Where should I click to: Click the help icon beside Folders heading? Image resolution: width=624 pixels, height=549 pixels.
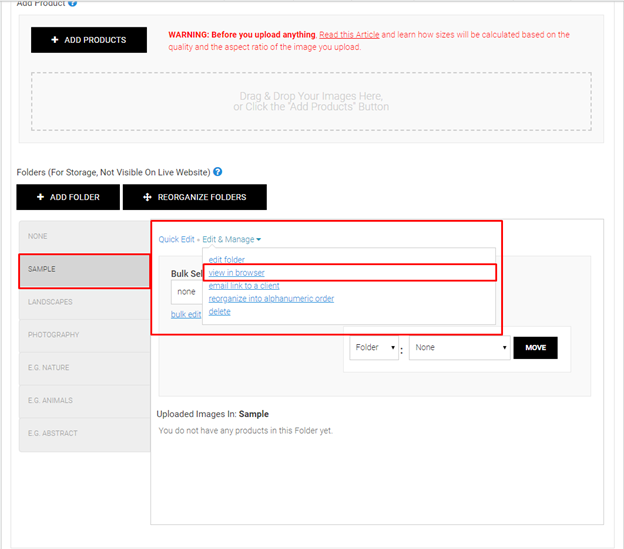pyautogui.click(x=217, y=172)
